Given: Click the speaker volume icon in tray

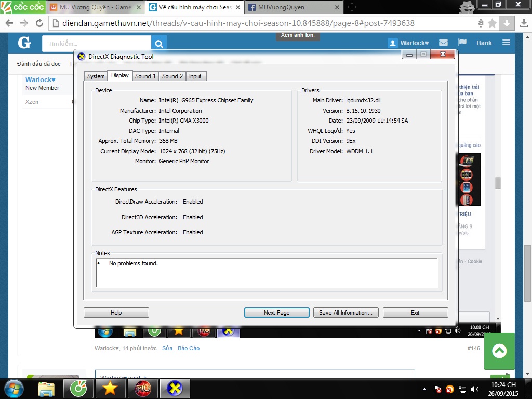Looking at the screenshot, I should pos(474,389).
